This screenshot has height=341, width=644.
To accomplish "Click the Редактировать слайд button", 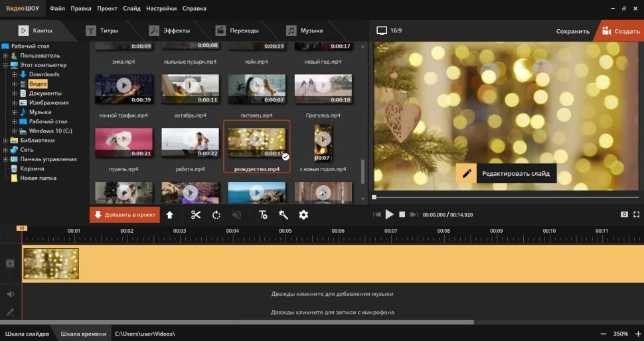I will (507, 174).
